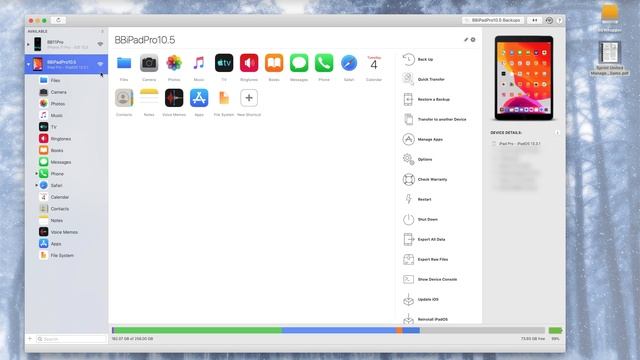This screenshot has height=360, width=640.
Task: Start the Back Up action
Action: point(418,60)
